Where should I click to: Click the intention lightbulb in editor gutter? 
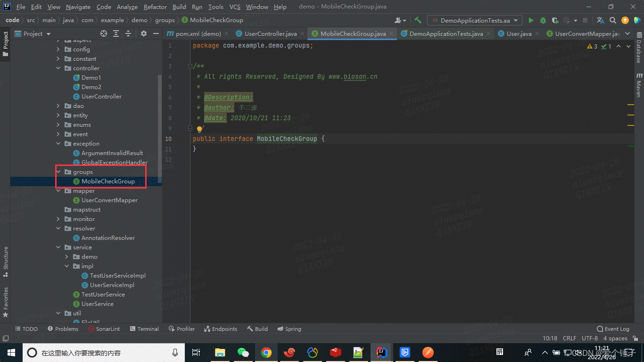coord(199,129)
